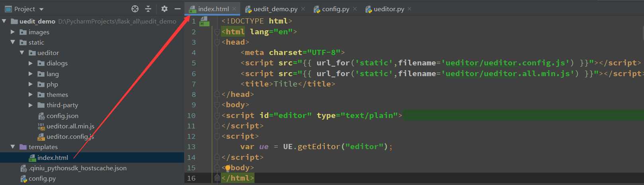Select the images folder in tree
The height and width of the screenshot is (185, 644).
pos(39,32)
